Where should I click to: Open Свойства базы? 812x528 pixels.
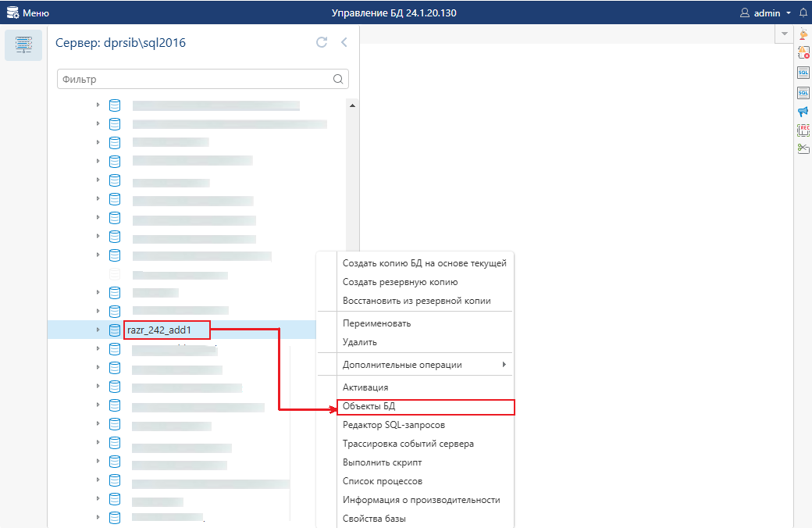click(x=425, y=519)
